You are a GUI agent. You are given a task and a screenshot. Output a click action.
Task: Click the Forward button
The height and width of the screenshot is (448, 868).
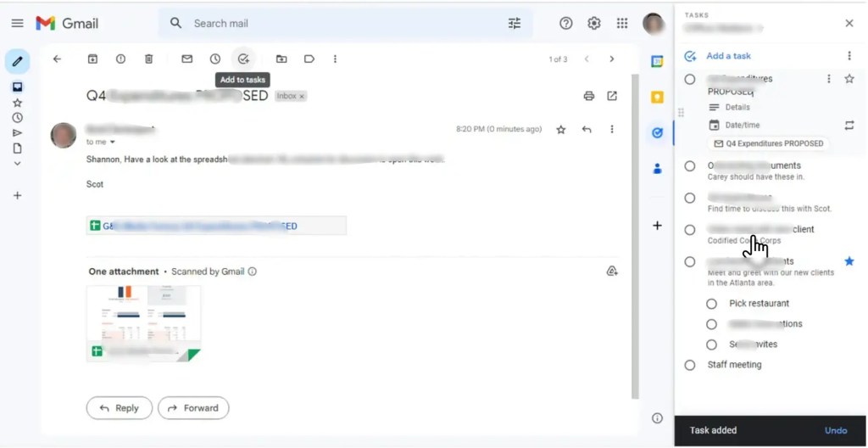(x=193, y=408)
